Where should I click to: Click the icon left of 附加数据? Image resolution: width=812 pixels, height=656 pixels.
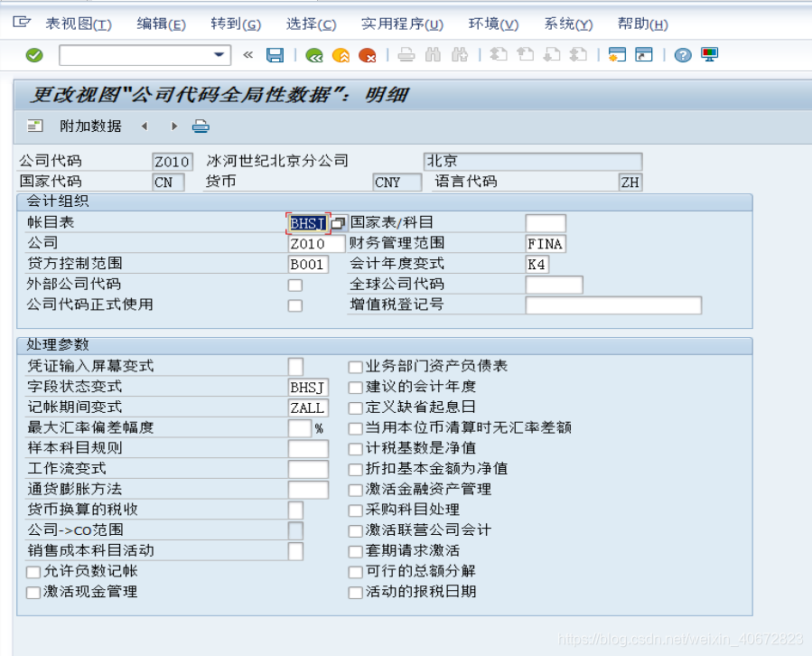coord(34,126)
